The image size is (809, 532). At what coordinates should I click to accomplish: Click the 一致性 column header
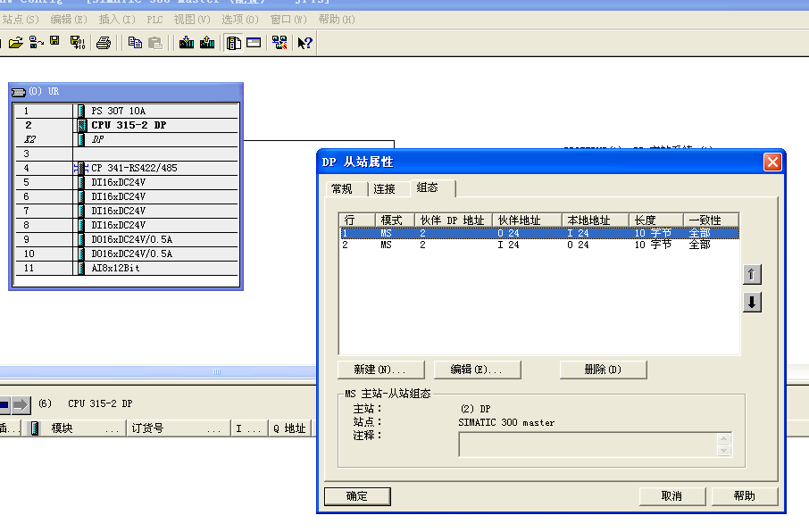coord(711,220)
